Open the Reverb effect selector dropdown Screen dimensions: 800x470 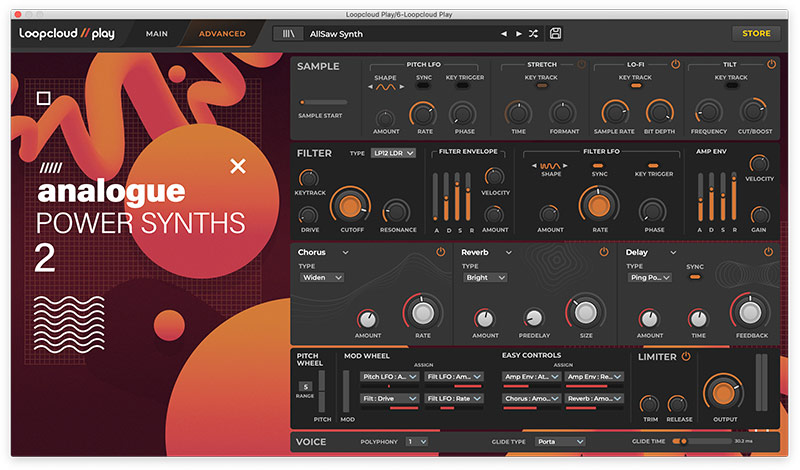(487, 252)
